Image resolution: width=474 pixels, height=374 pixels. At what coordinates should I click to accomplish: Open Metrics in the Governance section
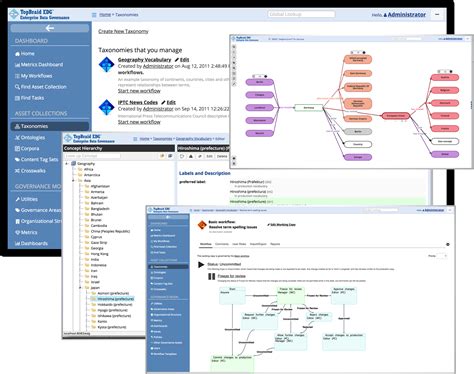pyautogui.click(x=26, y=232)
